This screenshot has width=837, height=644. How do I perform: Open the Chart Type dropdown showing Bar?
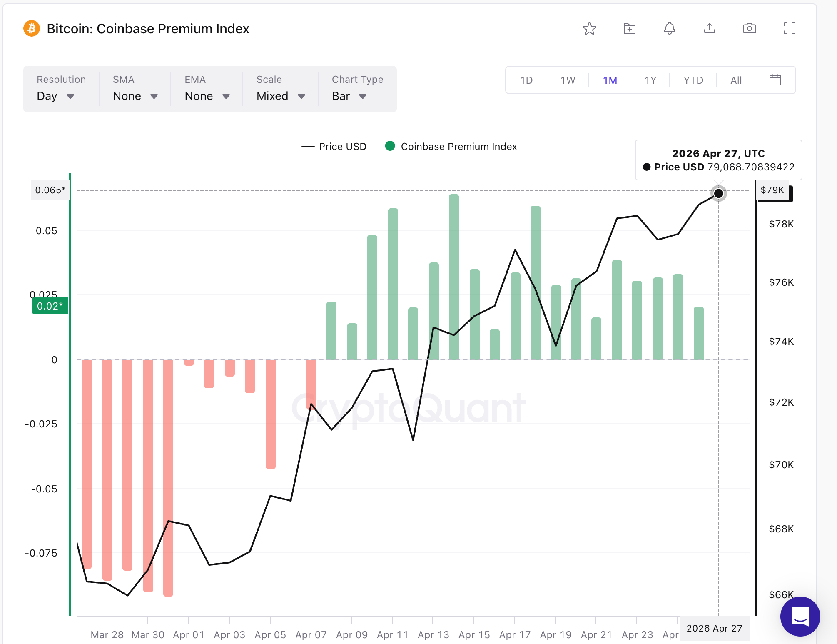click(349, 96)
